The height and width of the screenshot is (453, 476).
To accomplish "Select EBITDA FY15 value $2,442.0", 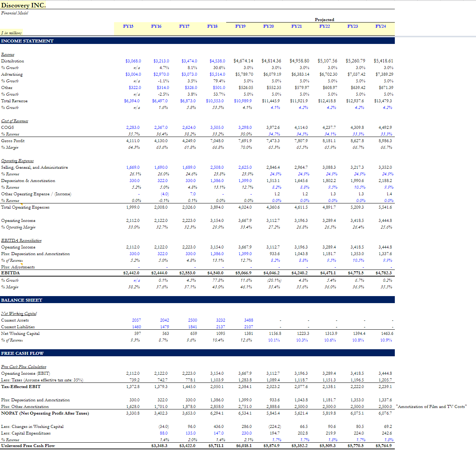I will coord(131,273).
